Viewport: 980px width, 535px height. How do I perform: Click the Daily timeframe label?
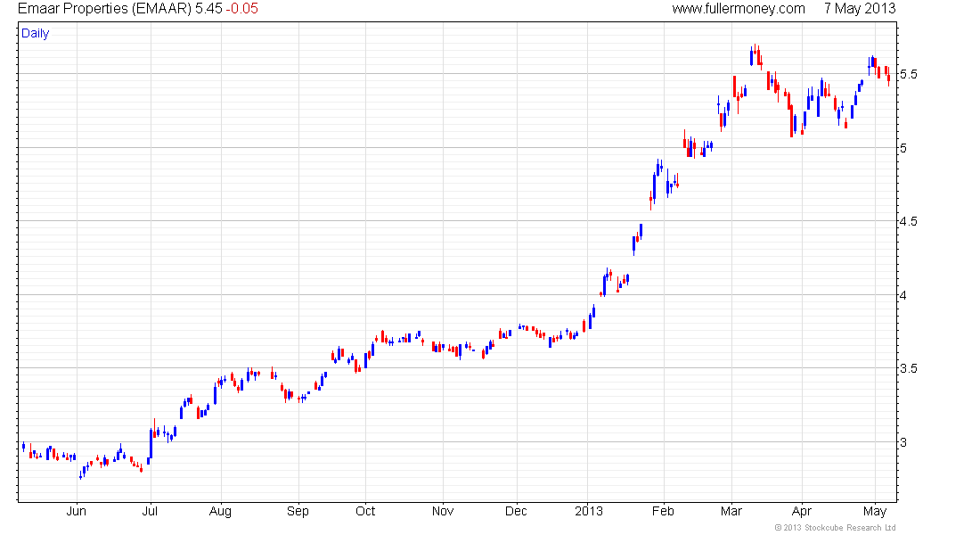(x=35, y=33)
